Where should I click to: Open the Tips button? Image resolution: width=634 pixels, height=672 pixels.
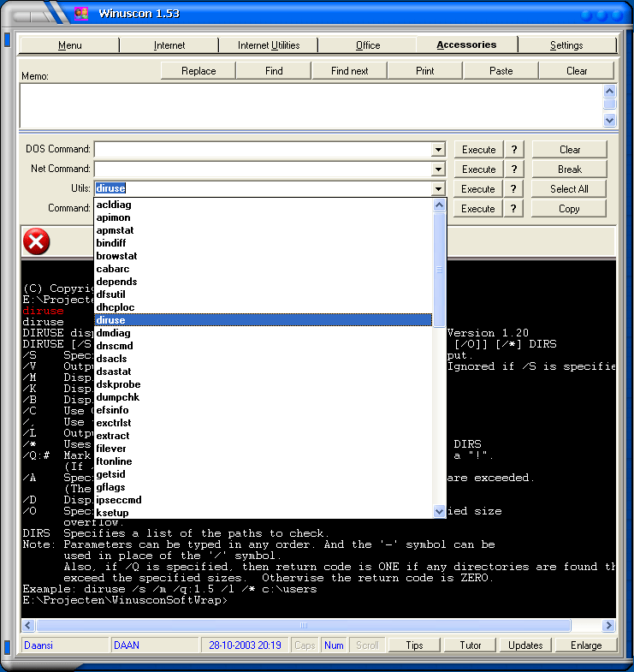point(414,645)
